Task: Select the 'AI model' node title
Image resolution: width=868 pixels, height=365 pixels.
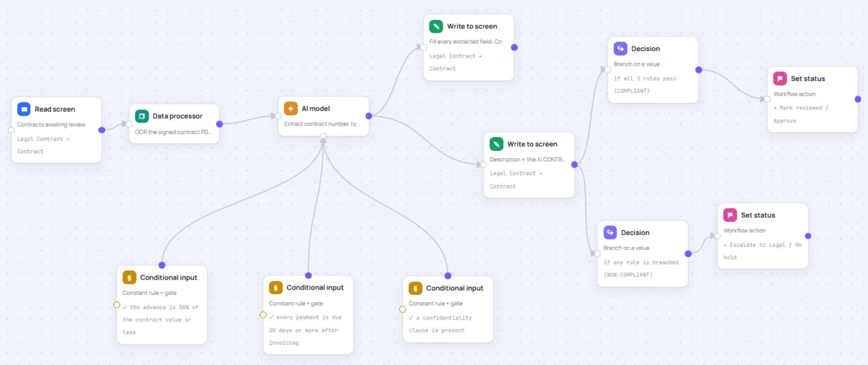Action: coord(316,109)
